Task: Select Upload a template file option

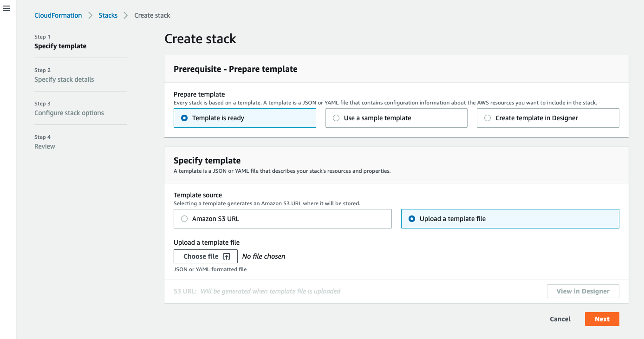Action: click(412, 219)
